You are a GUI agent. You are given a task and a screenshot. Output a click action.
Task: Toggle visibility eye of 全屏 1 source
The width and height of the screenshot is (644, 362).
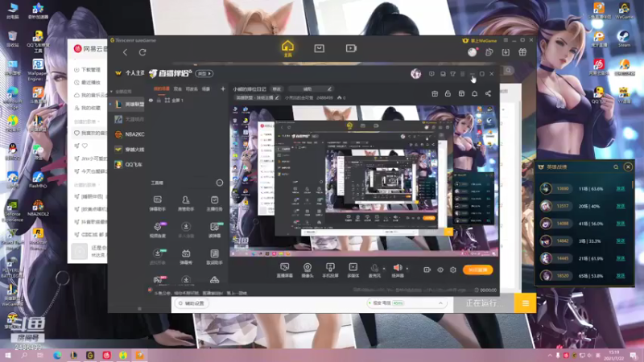151,100
